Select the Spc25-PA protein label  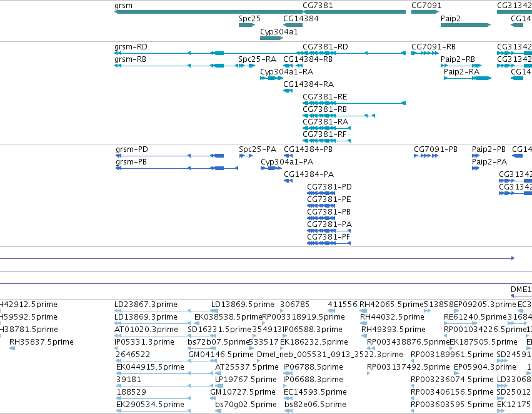257,149
